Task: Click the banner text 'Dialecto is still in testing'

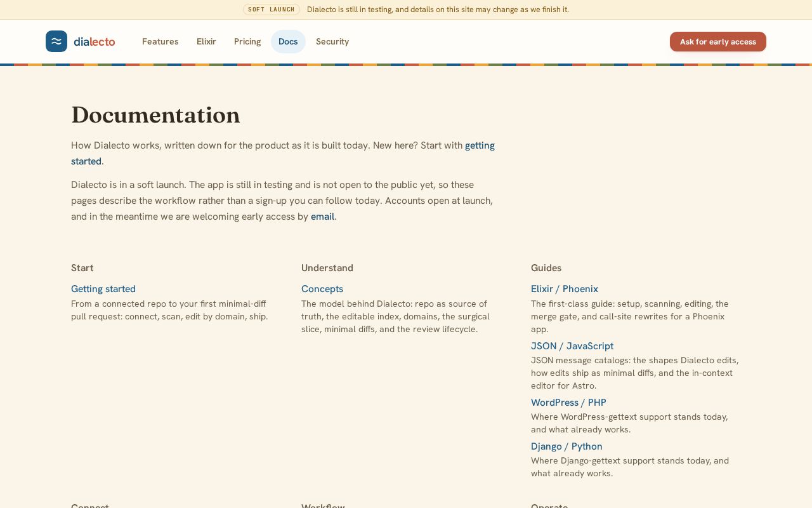Action: [x=438, y=10]
